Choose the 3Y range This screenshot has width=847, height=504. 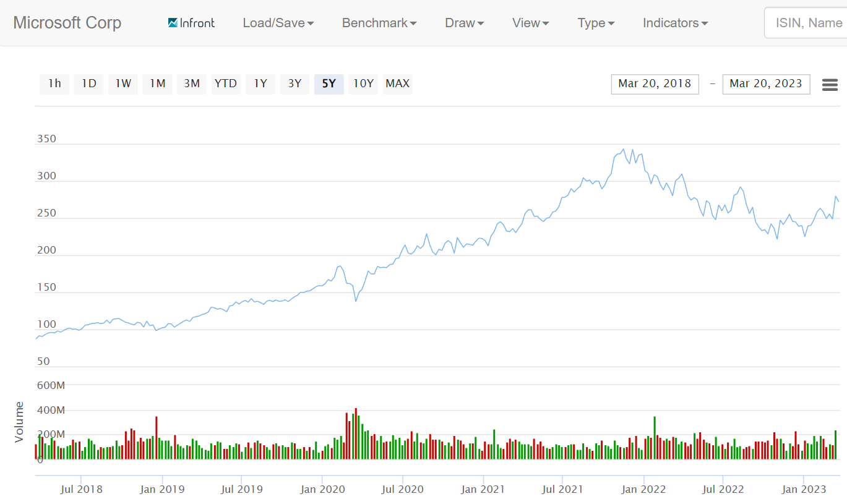tap(295, 83)
